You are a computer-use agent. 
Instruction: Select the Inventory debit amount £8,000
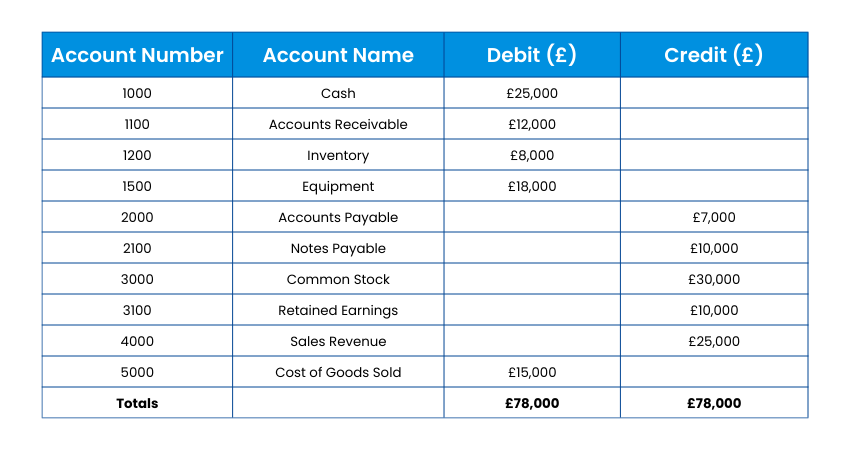(532, 156)
